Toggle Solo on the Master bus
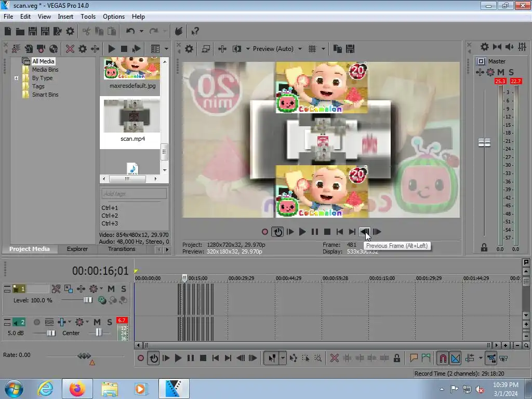Image resolution: width=532 pixels, height=399 pixels. 511,72
